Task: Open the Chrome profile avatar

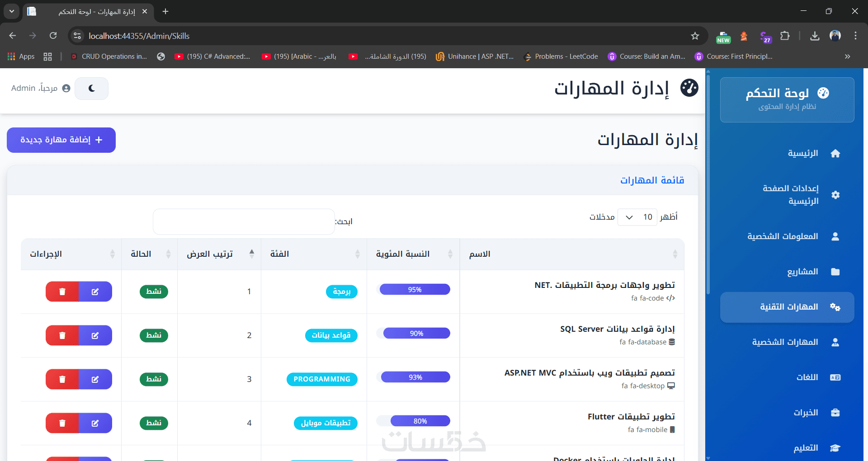Action: tap(835, 36)
